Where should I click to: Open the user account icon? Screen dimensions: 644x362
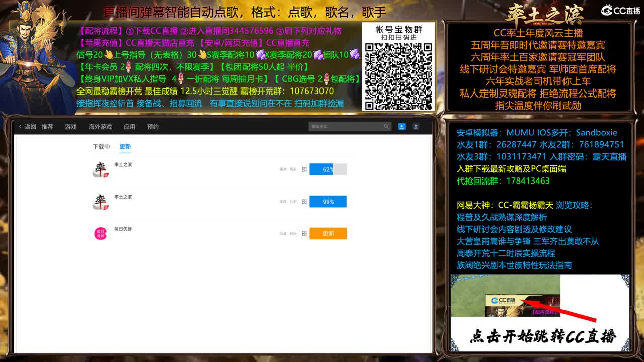[x=416, y=127]
